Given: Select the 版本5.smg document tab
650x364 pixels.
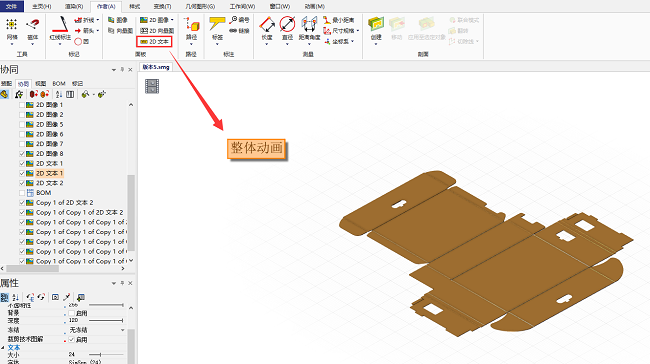Looking at the screenshot, I should [156, 67].
